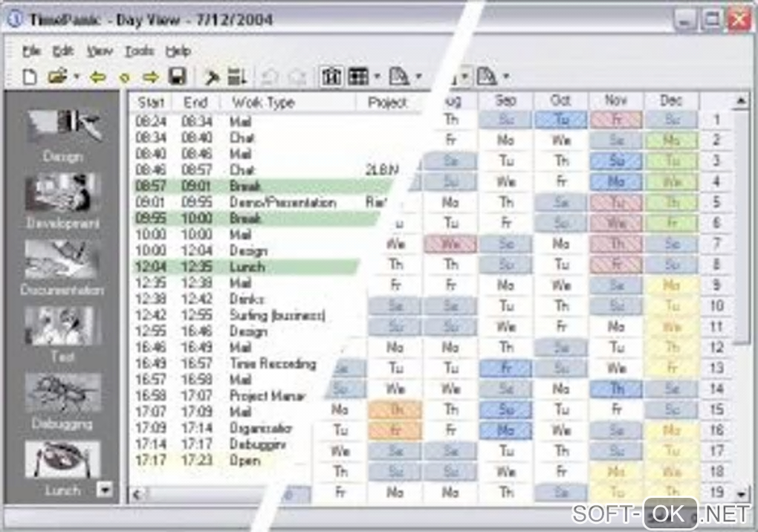The width and height of the screenshot is (758, 532).
Task: Select the Test work type in sidebar
Action: click(x=63, y=334)
